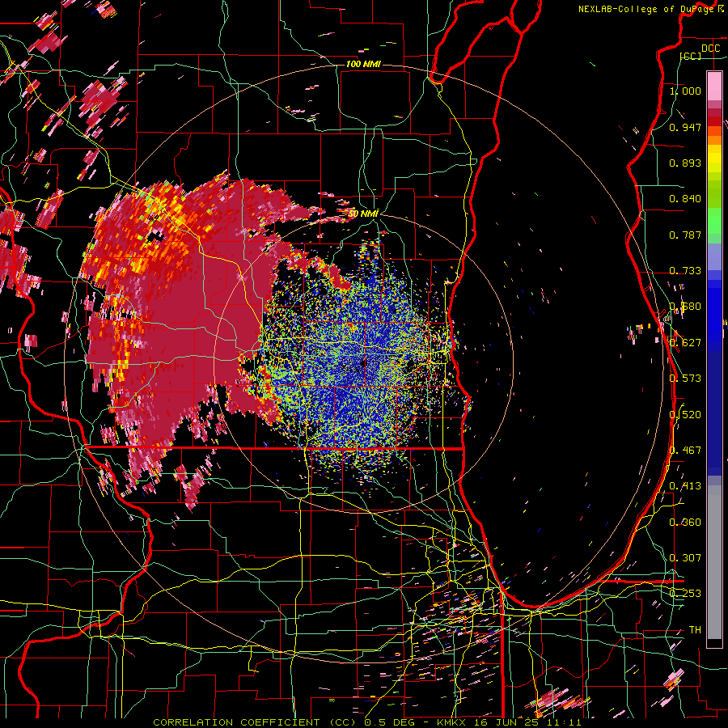Click the KMKX station identifier
This screenshot has width=728, height=728.
pos(453,722)
